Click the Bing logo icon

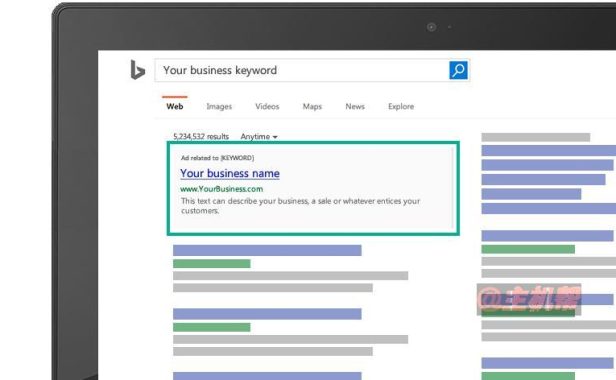click(x=138, y=70)
